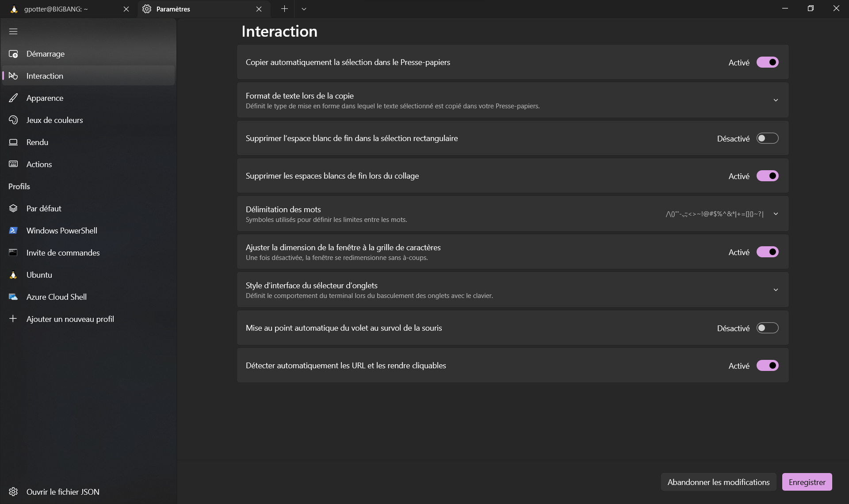This screenshot has width=849, height=504.
Task: Click the Jeux de couleurs palette icon
Action: tap(13, 120)
